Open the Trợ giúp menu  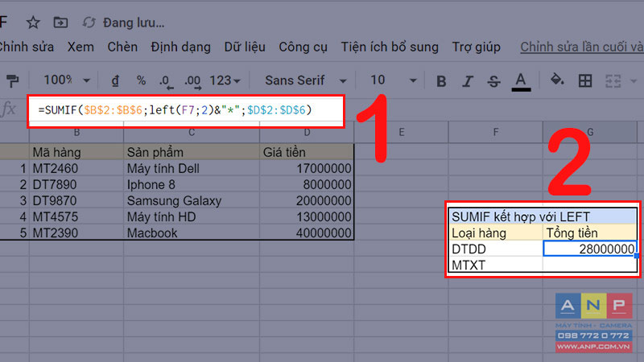coord(476,47)
